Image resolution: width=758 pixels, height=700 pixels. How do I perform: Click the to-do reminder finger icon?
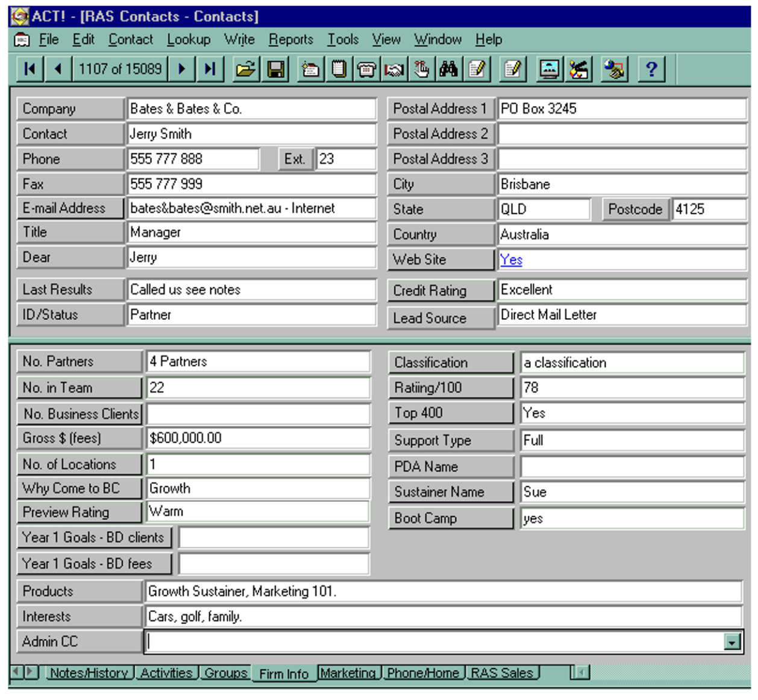tap(423, 69)
